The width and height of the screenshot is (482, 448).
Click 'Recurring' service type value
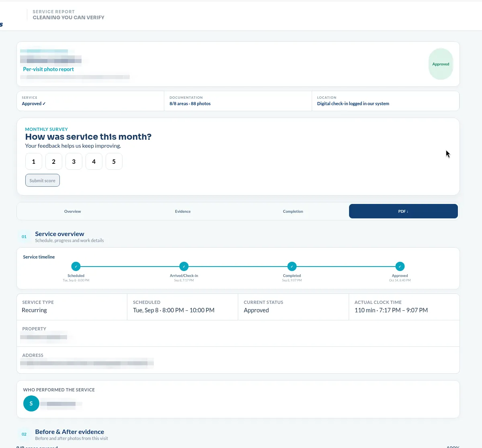(34, 310)
